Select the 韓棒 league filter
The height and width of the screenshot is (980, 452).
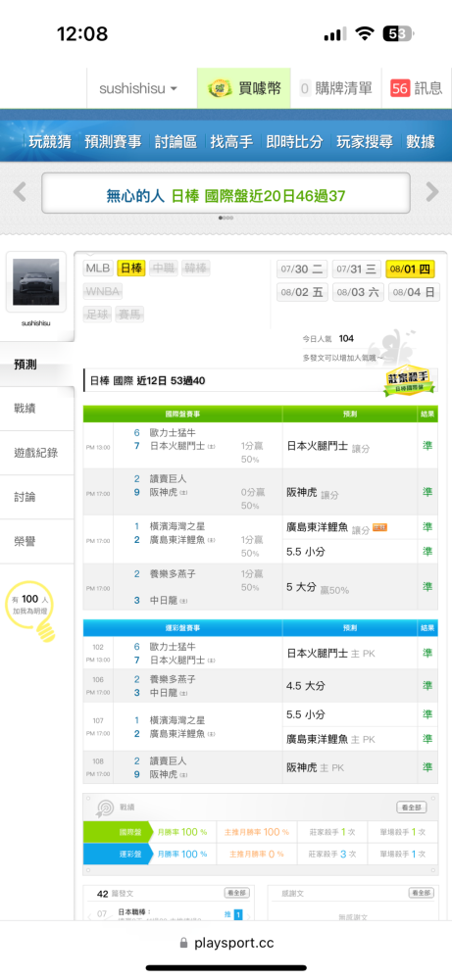point(196,269)
